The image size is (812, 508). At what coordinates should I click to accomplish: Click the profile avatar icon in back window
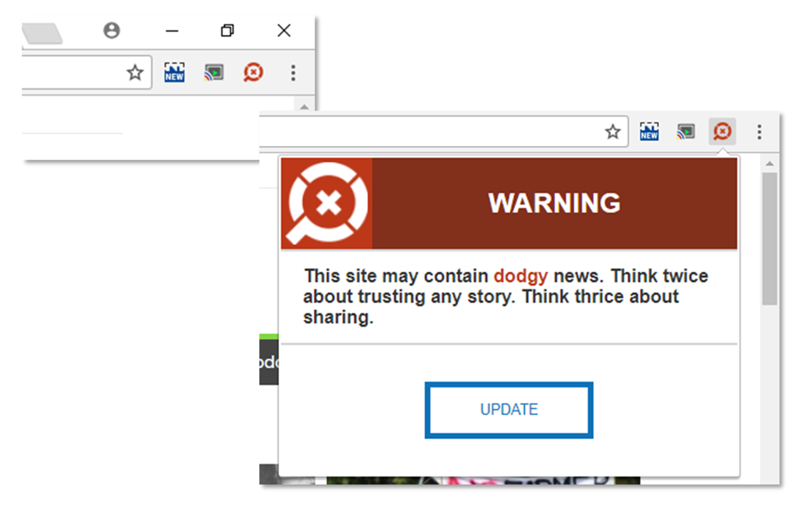point(112,30)
